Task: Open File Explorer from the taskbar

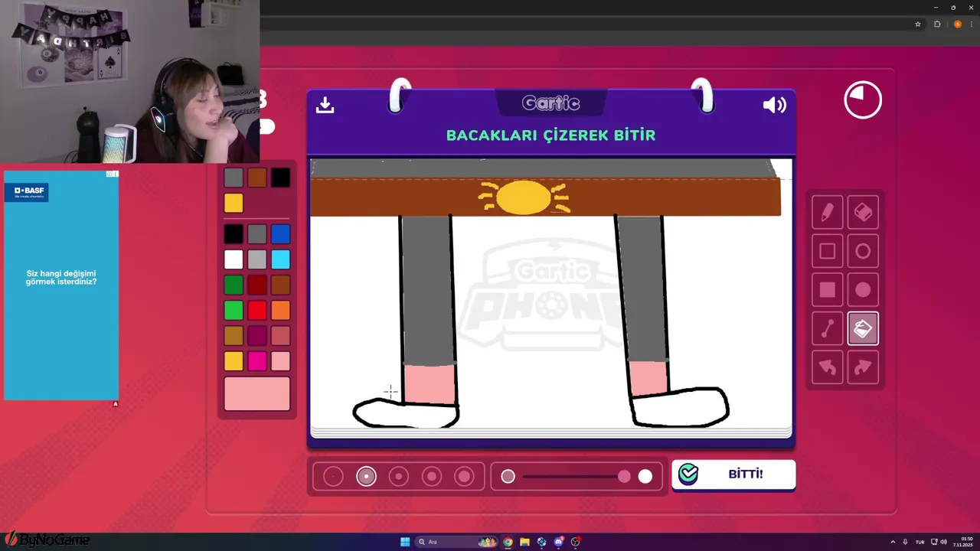Action: (x=524, y=542)
